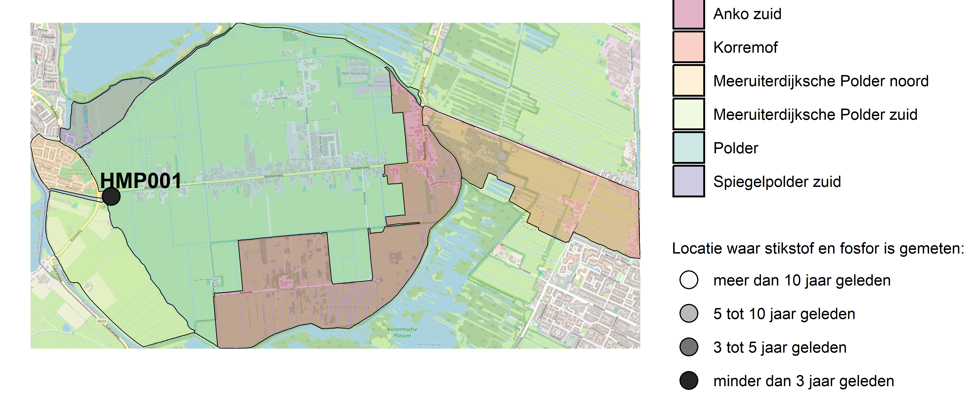980x402 pixels.
Task: Click the 'Polder' legend label
Action: tap(736, 148)
